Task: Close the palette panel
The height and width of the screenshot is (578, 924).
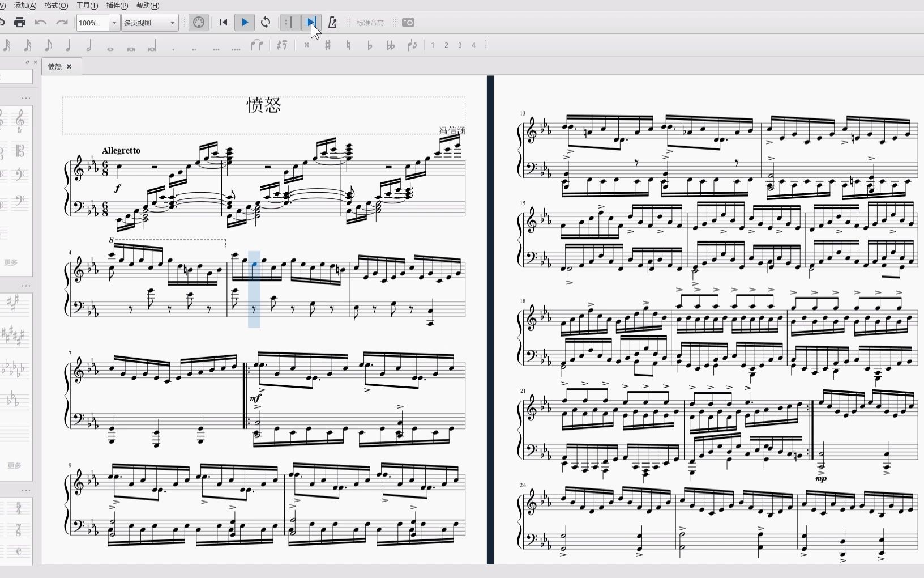Action: (x=35, y=62)
